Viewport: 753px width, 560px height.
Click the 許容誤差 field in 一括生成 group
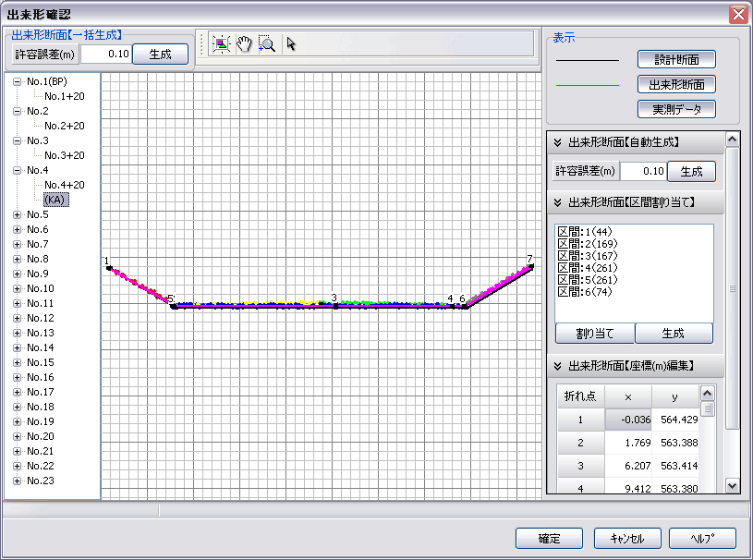pyautogui.click(x=104, y=54)
